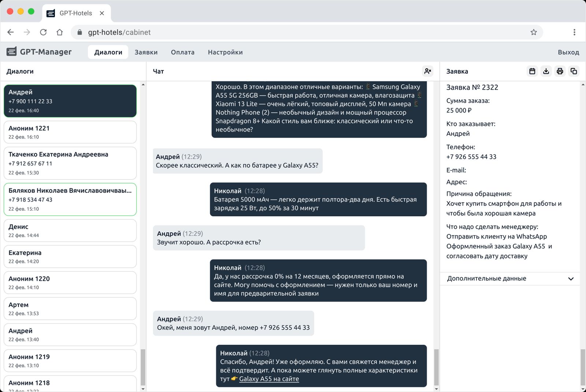The height and width of the screenshot is (392, 586).
Task: Click the remove user icon in chat header
Action: point(427,71)
